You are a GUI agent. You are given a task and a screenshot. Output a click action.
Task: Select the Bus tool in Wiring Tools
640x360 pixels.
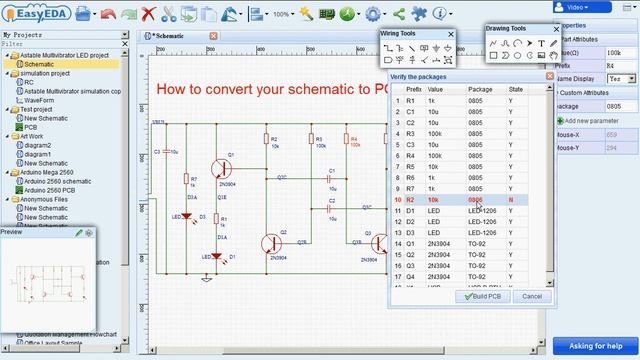pyautogui.click(x=400, y=49)
